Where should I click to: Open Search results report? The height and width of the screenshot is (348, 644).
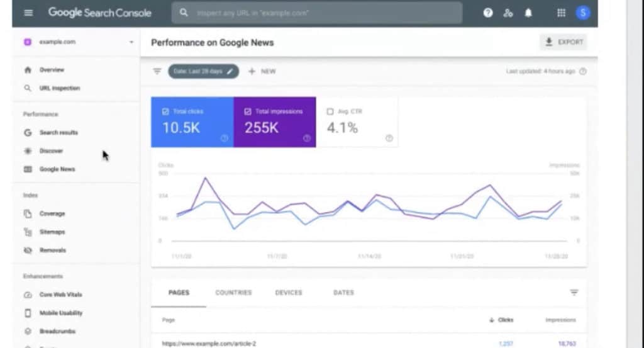[58, 132]
